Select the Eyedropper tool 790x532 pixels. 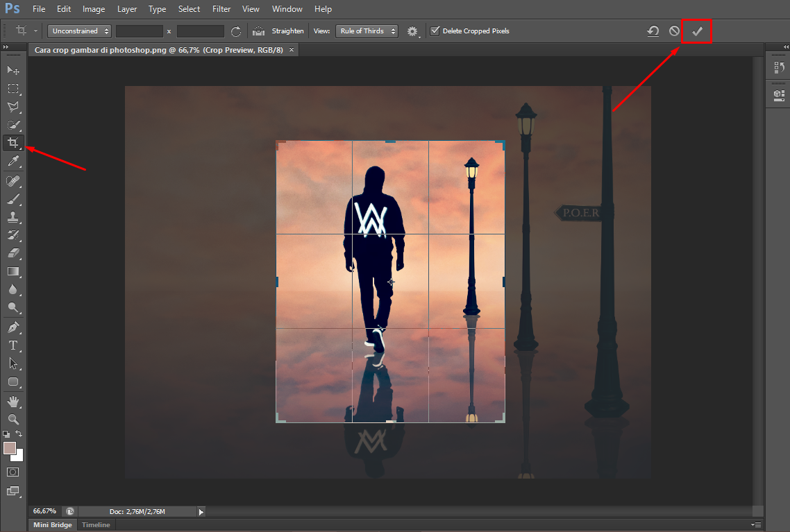[x=13, y=161]
